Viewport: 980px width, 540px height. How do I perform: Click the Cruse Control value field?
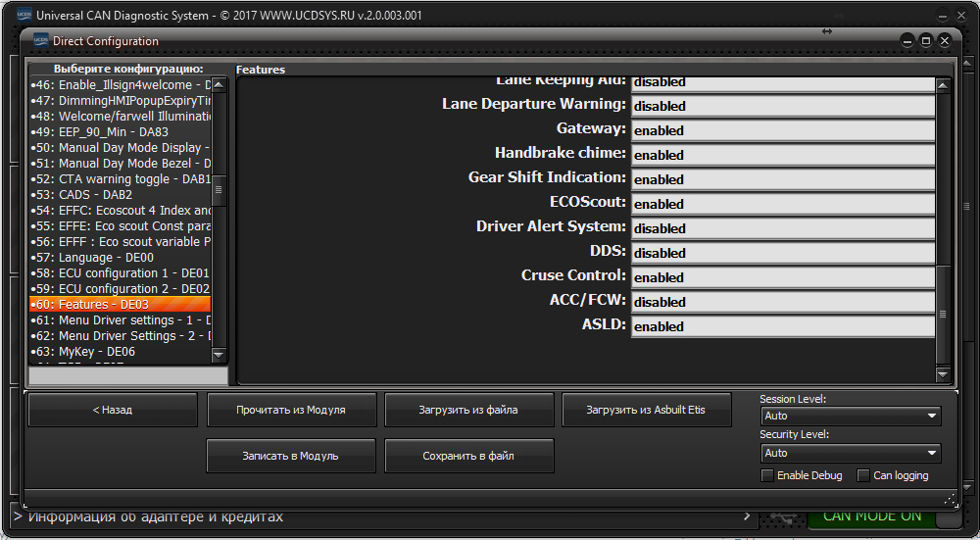point(782,277)
